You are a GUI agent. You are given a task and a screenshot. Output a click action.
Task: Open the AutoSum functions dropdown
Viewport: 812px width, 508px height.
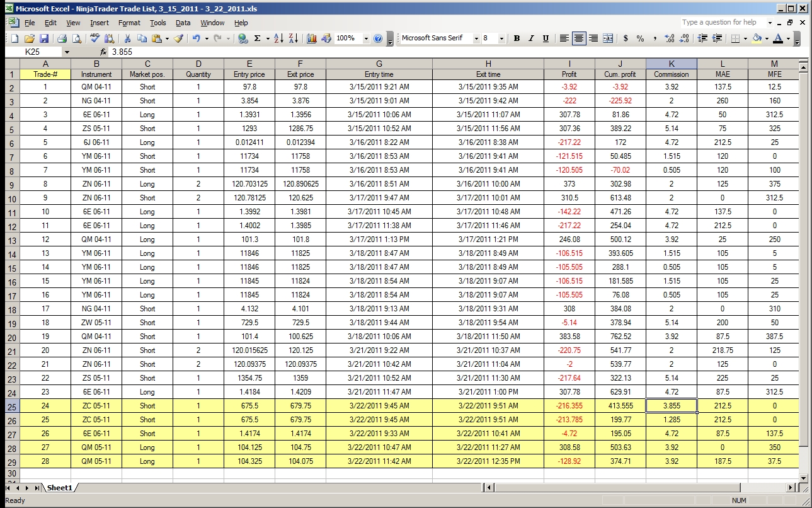click(267, 38)
